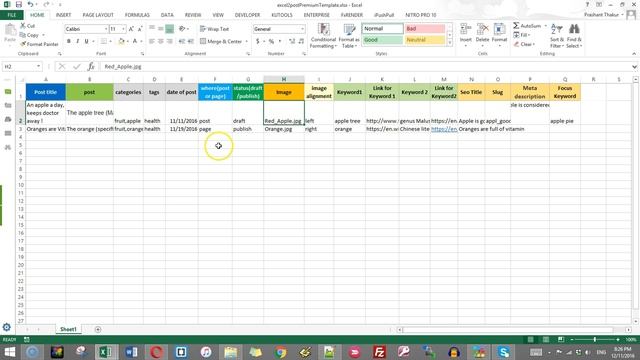Expand the formula bar
This screenshot has height=360, width=640.
coord(634,67)
